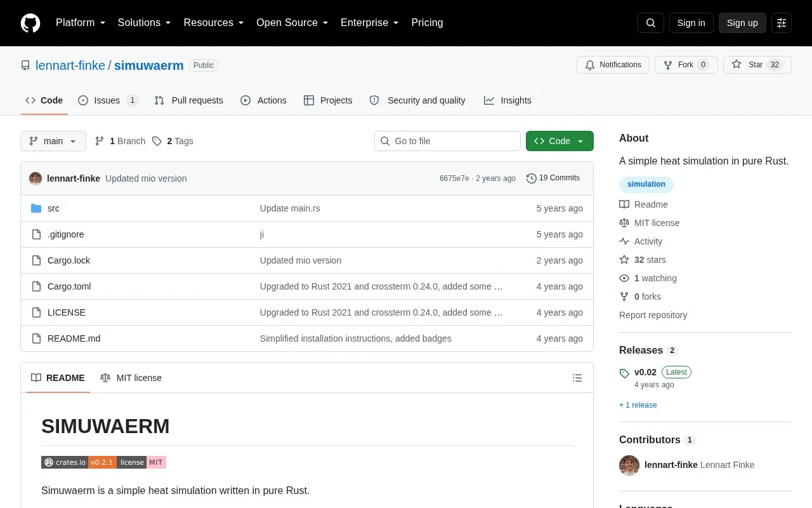The image size is (812, 508).
Task: Click the .gitignore file icon
Action: (x=36, y=234)
